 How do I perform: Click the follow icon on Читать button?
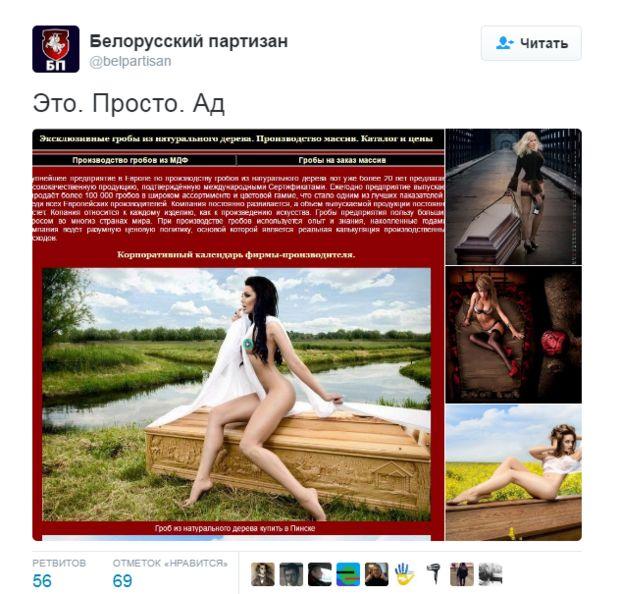click(505, 43)
